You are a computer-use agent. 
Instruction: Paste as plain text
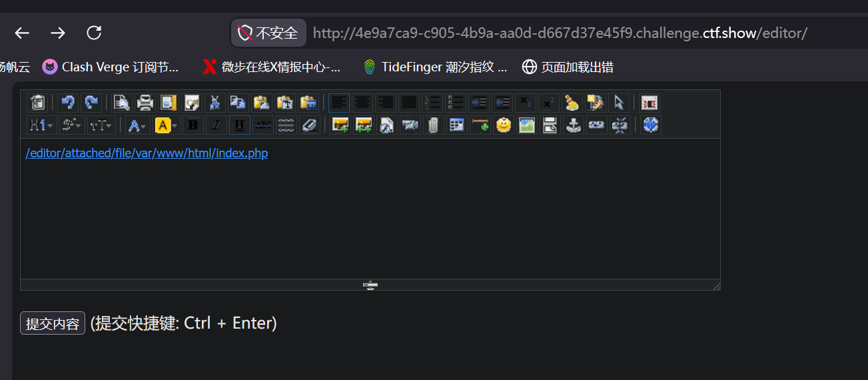click(284, 103)
